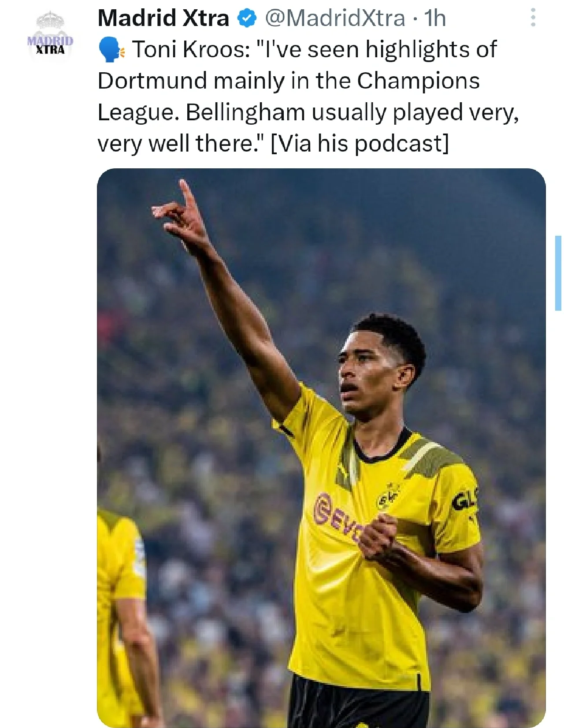Image resolution: width=564 pixels, height=728 pixels.
Task: Open the @MadridXtra handle link
Action: (334, 19)
